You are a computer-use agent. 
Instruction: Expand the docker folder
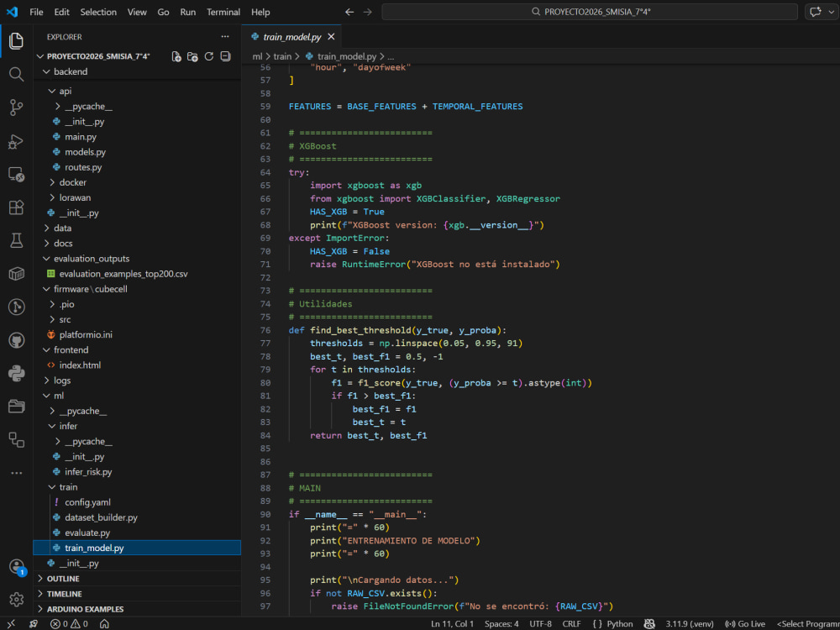[x=137, y=182]
